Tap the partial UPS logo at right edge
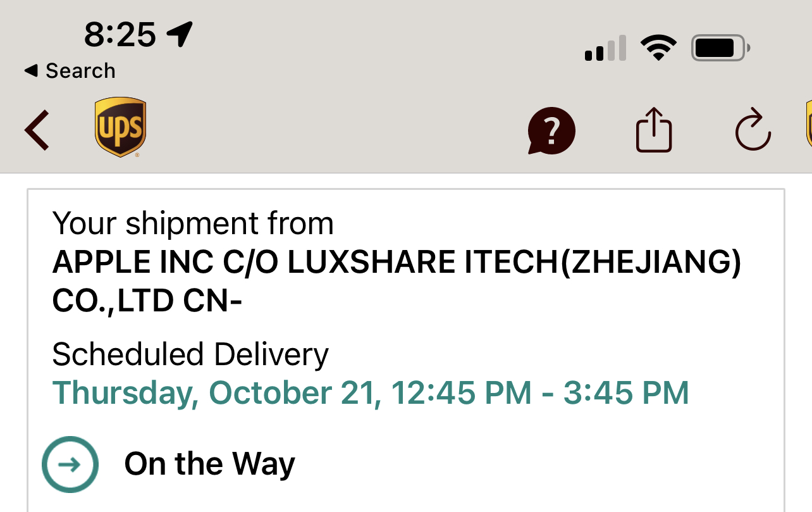 pyautogui.click(x=808, y=125)
